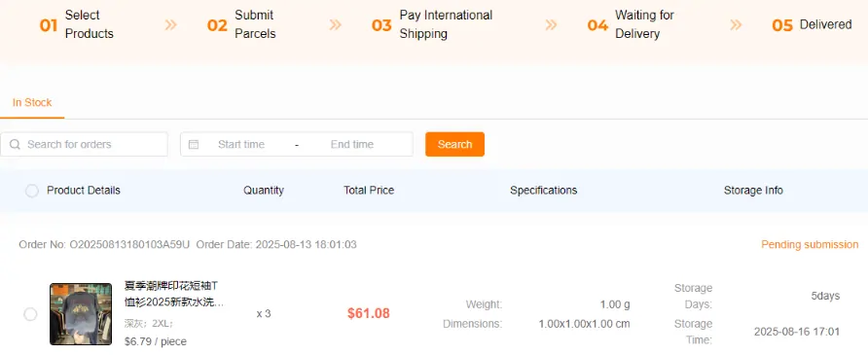868x355 pixels.
Task: Select the T-shirt product row checkbox
Action: (30, 314)
